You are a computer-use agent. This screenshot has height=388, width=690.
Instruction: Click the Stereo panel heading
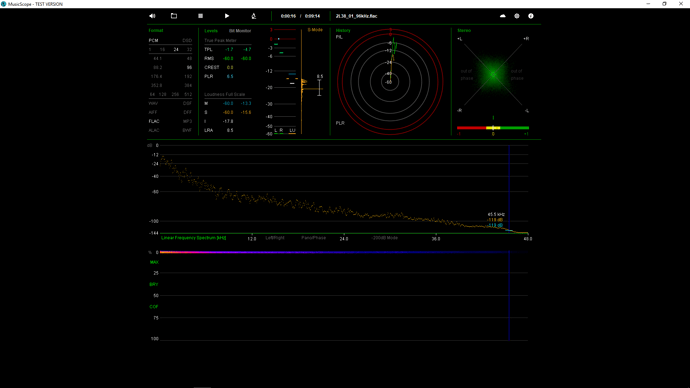[464, 30]
